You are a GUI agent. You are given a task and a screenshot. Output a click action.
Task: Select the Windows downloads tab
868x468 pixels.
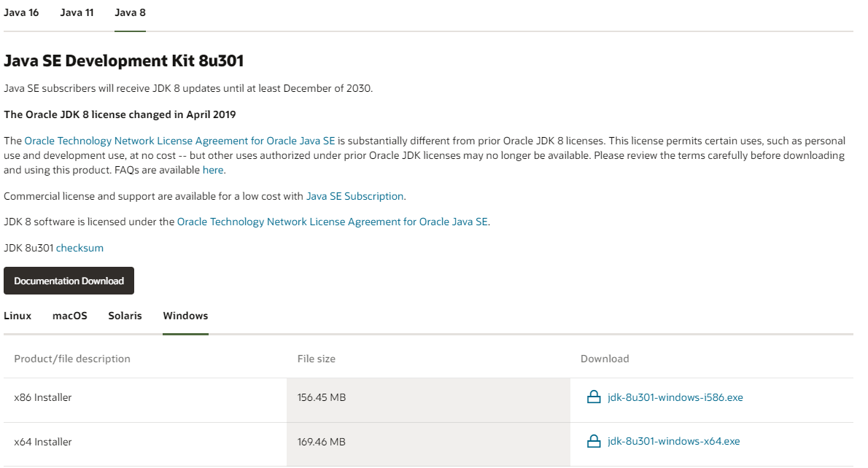click(185, 316)
